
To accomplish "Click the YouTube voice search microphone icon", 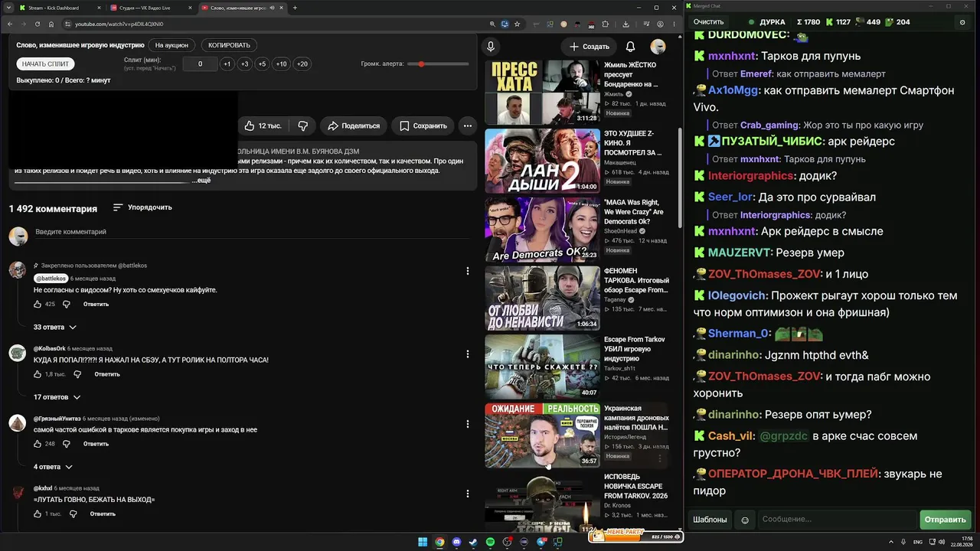I will 491,47.
